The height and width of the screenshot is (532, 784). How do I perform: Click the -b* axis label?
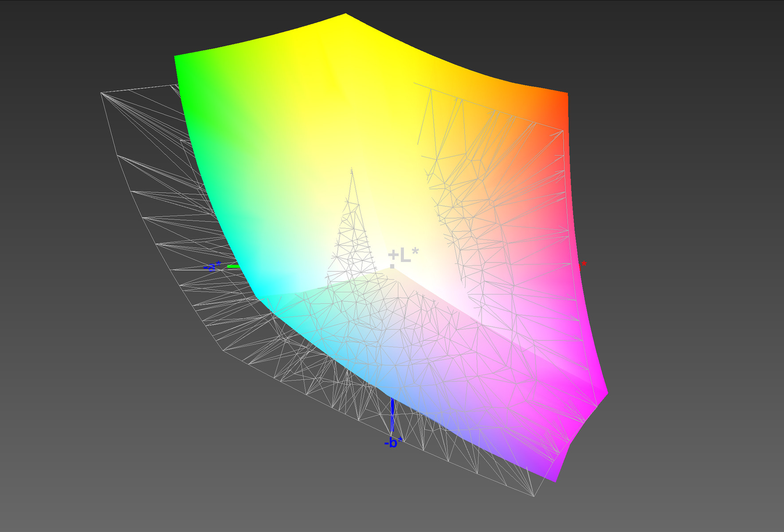tap(393, 442)
